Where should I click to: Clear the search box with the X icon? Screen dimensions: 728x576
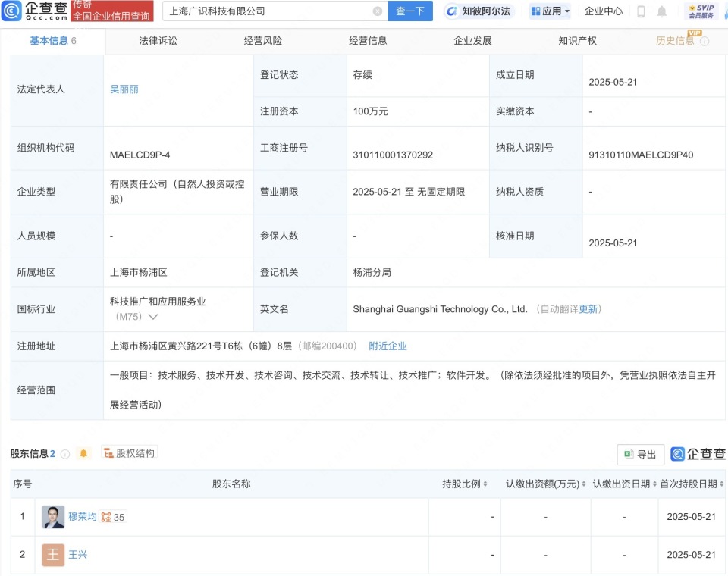pos(378,11)
